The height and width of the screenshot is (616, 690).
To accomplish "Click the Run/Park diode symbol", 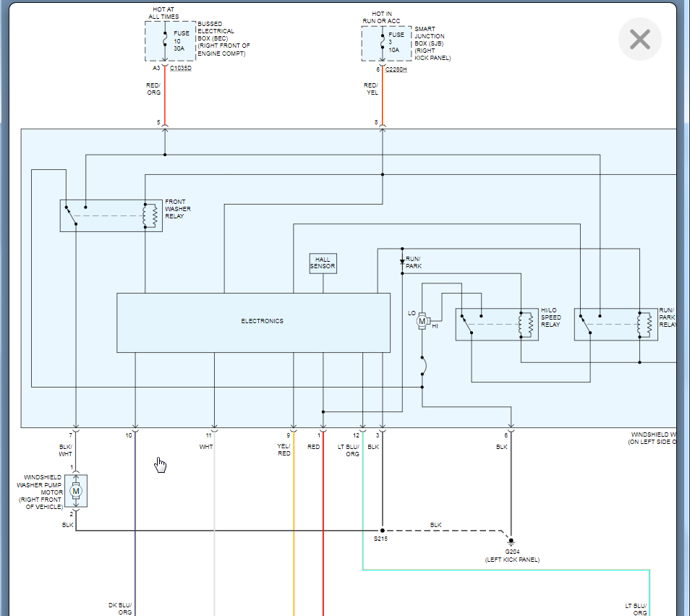I will [402, 261].
